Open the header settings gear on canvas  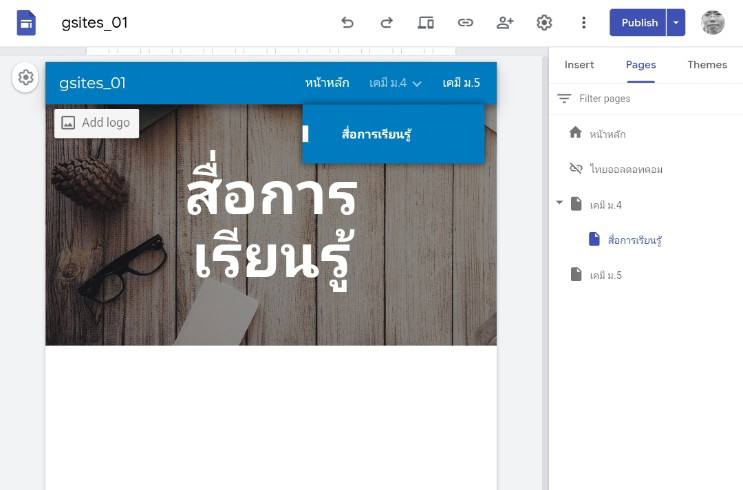[26, 78]
